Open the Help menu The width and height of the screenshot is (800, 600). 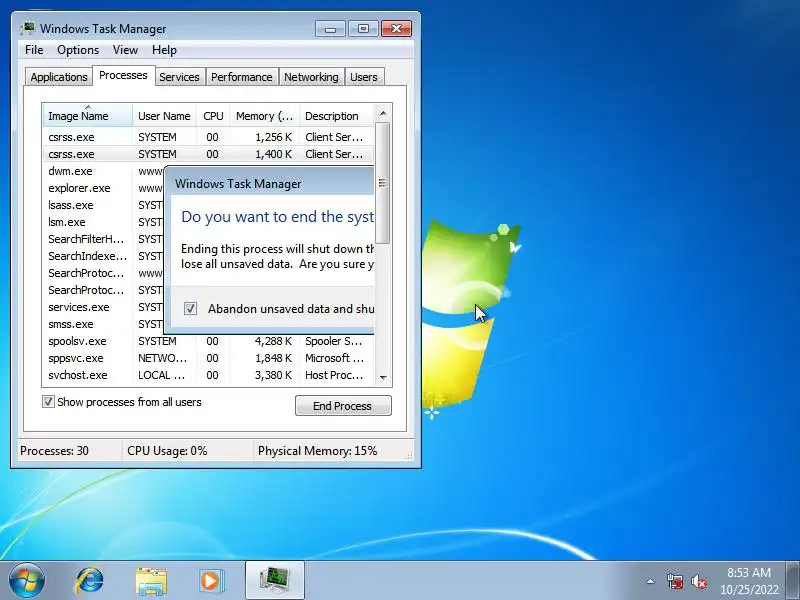point(164,50)
